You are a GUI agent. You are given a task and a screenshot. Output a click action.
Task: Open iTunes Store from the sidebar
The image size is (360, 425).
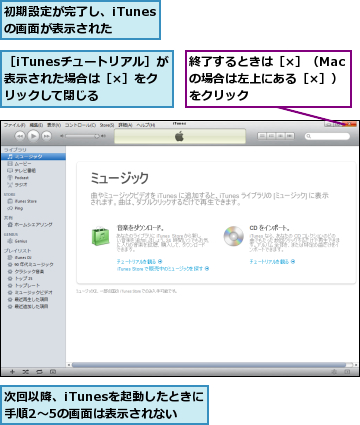tap(33, 201)
